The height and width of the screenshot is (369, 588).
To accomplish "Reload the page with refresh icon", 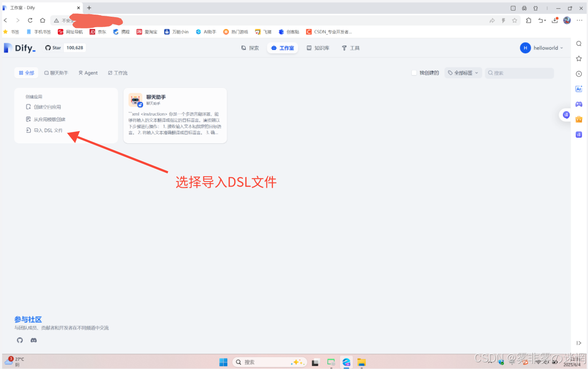I will (30, 20).
